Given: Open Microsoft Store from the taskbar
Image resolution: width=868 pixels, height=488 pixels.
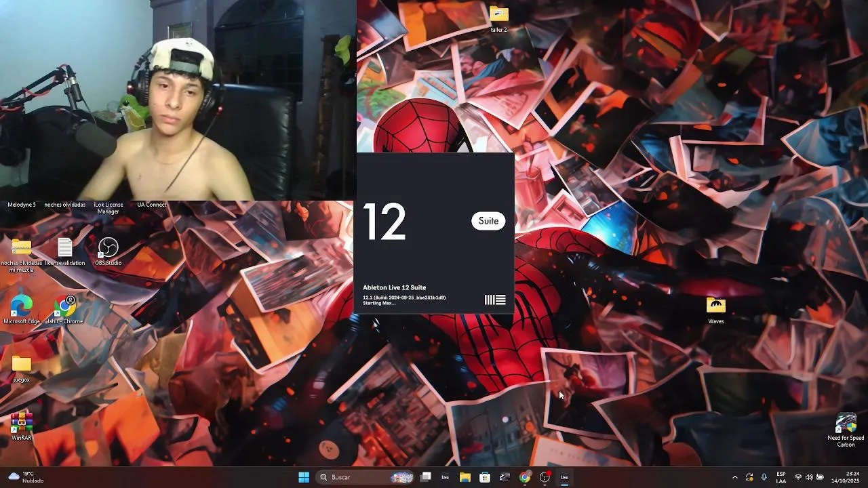Looking at the screenshot, I should click(x=485, y=477).
